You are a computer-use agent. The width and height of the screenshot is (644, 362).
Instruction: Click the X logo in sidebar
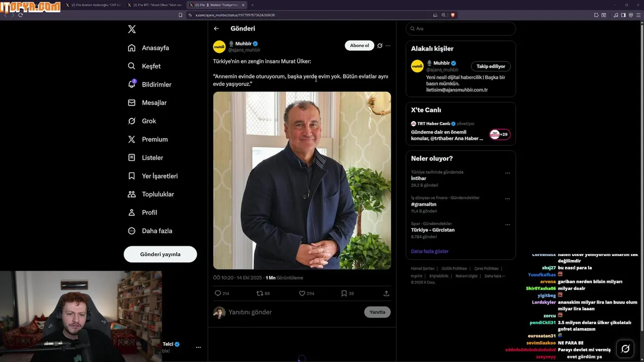(132, 29)
